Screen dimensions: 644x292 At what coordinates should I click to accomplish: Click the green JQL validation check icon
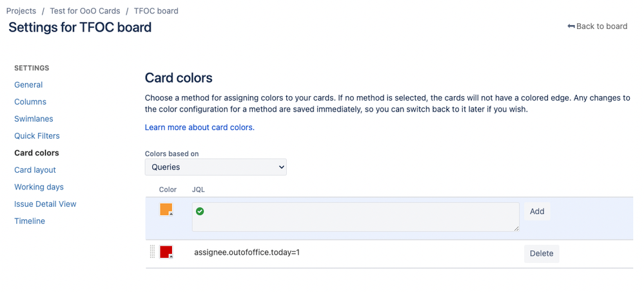[x=200, y=211]
